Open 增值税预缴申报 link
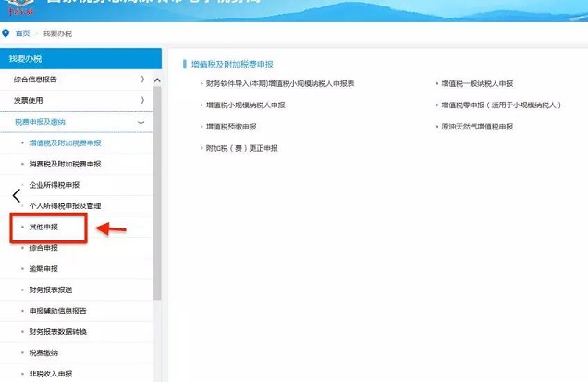Viewport: 588px width, 382px height. tap(231, 127)
